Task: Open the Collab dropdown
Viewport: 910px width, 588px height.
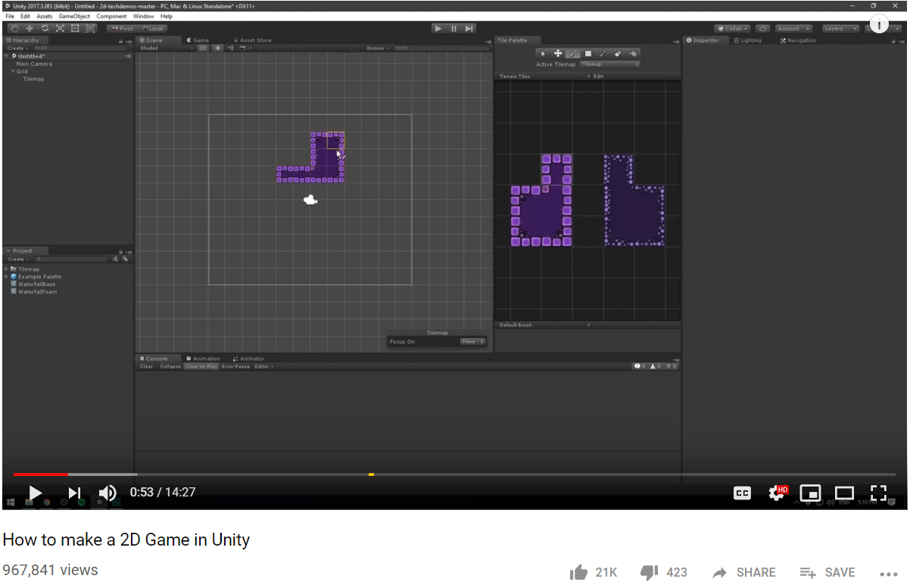Action: [x=732, y=29]
